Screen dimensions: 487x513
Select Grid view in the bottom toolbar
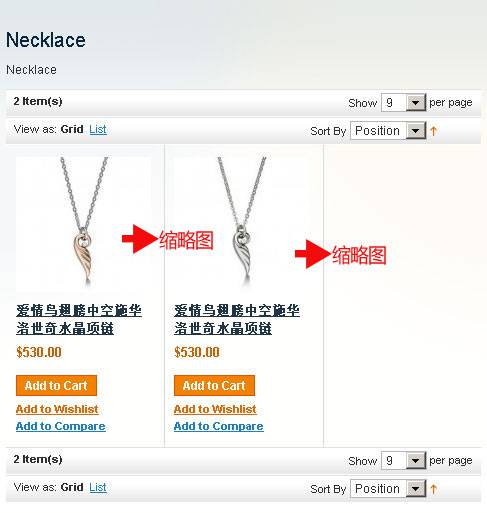(72, 487)
